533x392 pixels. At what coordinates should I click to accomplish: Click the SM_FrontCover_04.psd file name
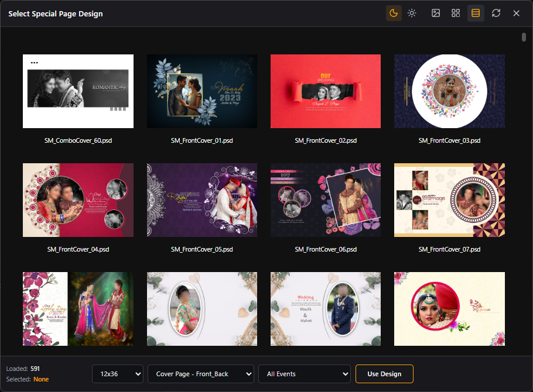coord(78,249)
